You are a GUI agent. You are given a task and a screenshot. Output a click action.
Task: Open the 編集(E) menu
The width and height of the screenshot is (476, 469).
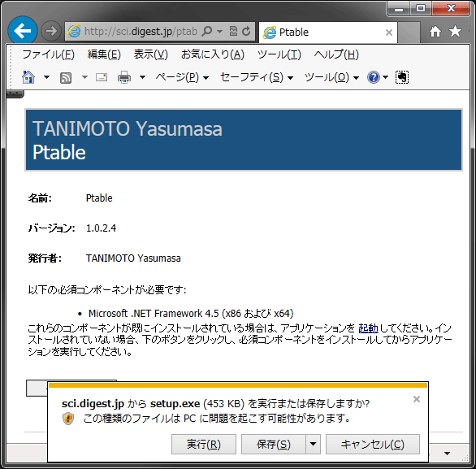coord(104,54)
